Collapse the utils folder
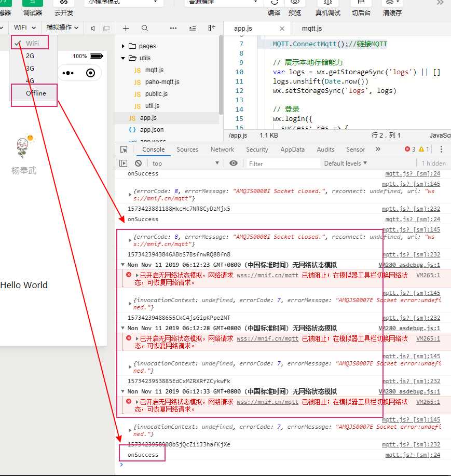The height and width of the screenshot is (476, 451). [x=123, y=58]
